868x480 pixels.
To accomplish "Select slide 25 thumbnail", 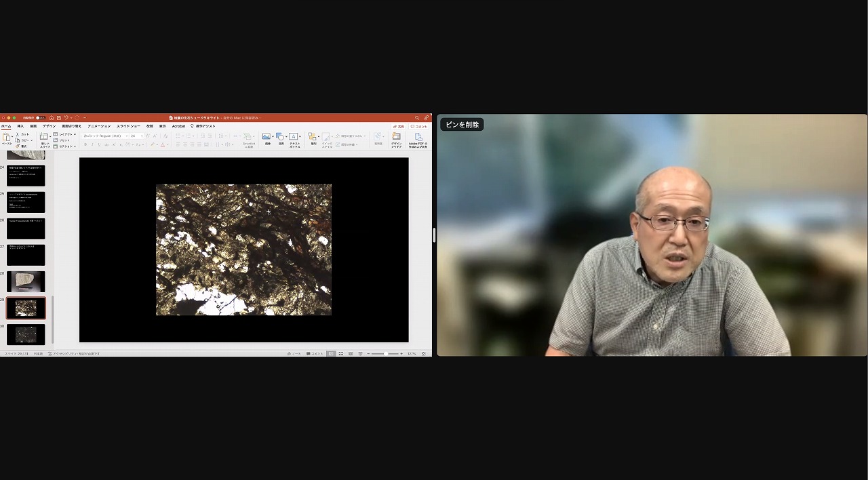I will click(x=26, y=202).
